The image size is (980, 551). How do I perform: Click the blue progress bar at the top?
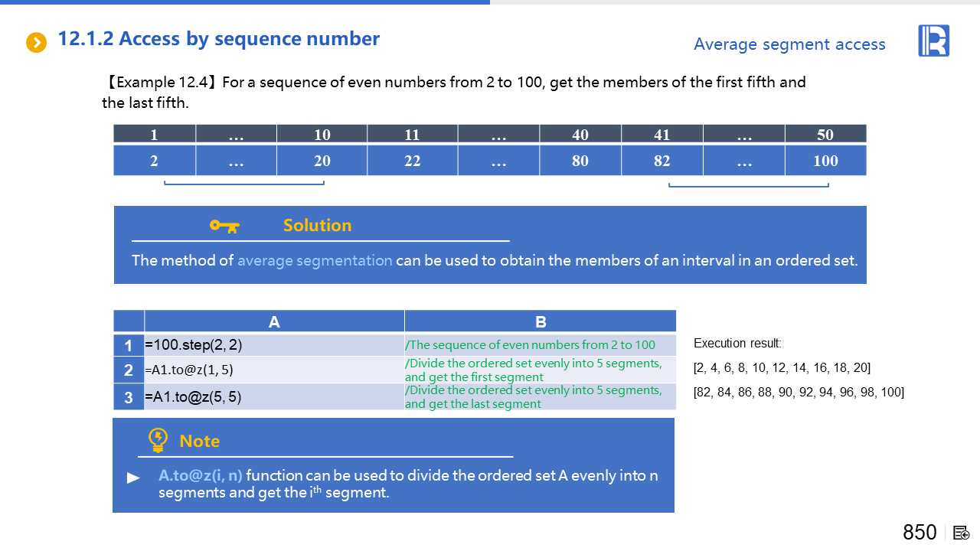coord(245,2)
